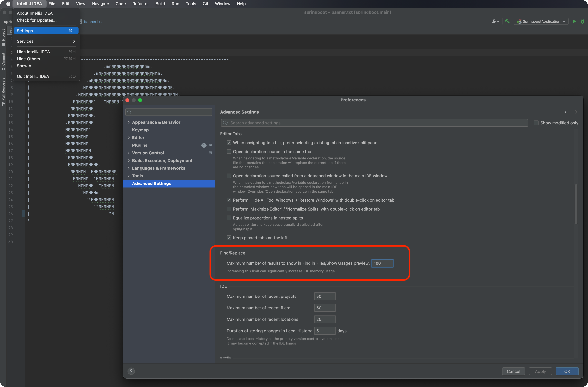This screenshot has width=588, height=387.
Task: Click the OK button
Action: tap(567, 371)
